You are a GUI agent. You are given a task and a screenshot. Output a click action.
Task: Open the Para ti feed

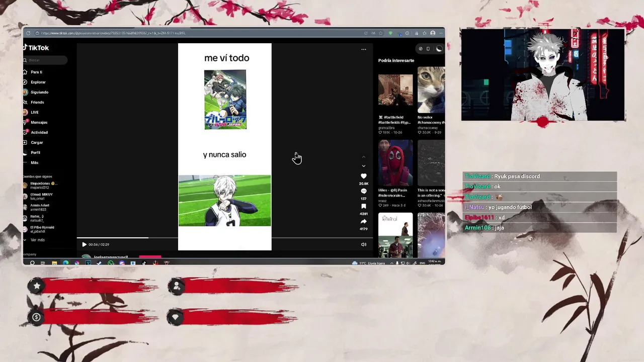pyautogui.click(x=33, y=72)
